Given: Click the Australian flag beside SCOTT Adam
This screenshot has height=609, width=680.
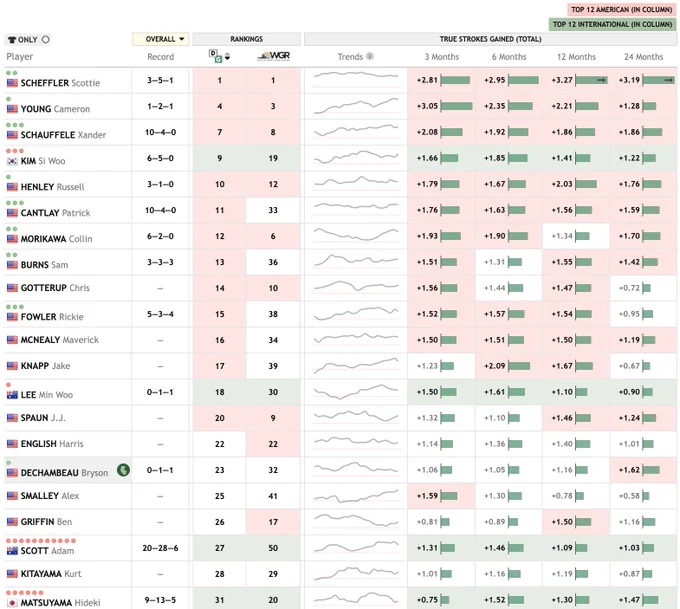Looking at the screenshot, I should 12,551.
